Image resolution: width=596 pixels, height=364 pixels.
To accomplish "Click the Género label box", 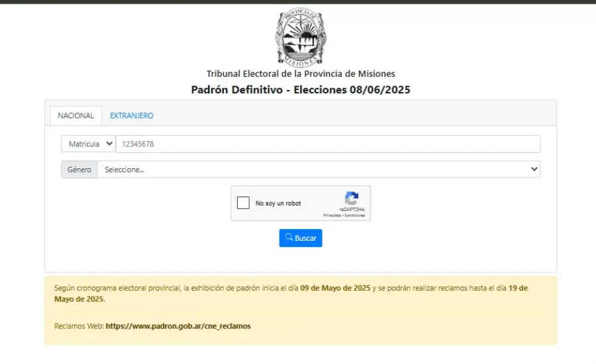I will 79,169.
